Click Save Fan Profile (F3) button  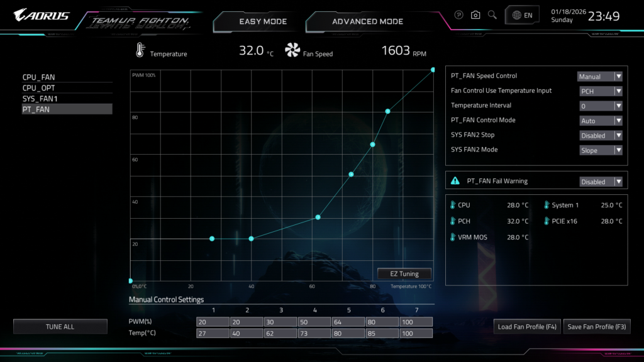(597, 327)
